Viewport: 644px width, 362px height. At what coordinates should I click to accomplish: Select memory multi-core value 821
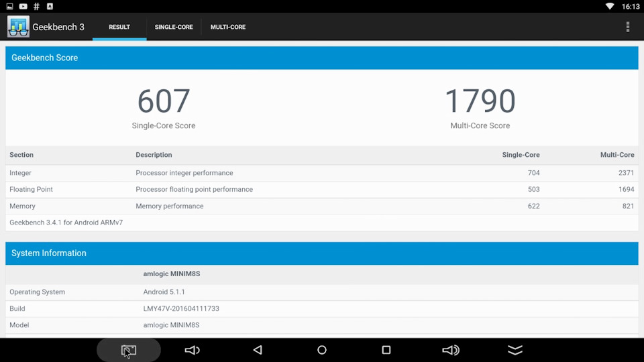pyautogui.click(x=628, y=206)
